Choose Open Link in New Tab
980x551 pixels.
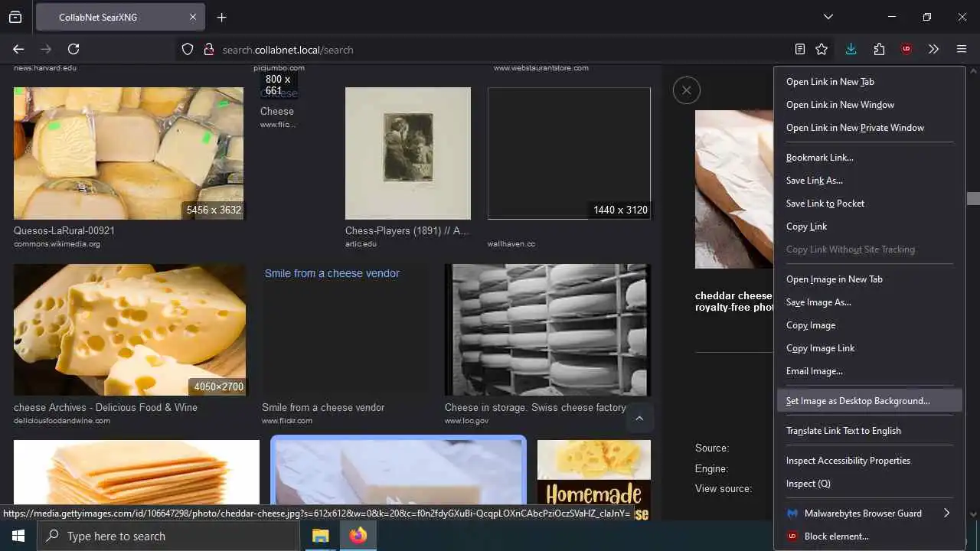[x=870, y=82]
